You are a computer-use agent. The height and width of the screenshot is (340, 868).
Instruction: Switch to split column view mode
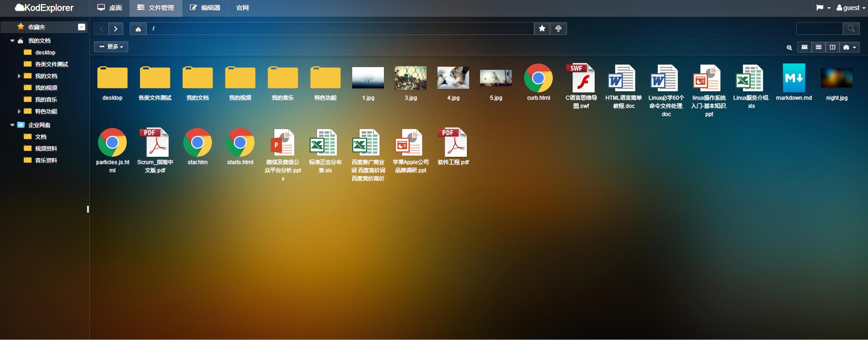[x=833, y=47]
